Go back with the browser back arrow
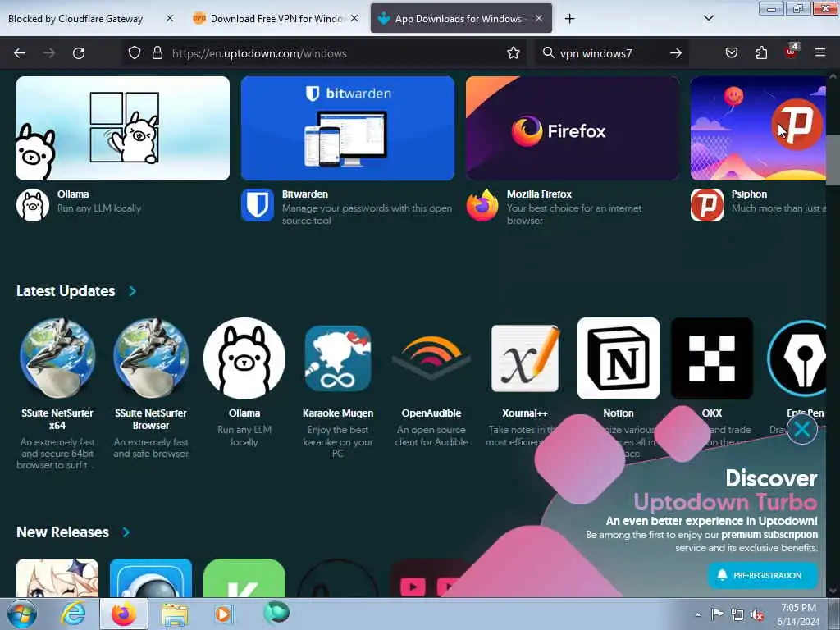This screenshot has height=630, width=840. point(20,53)
